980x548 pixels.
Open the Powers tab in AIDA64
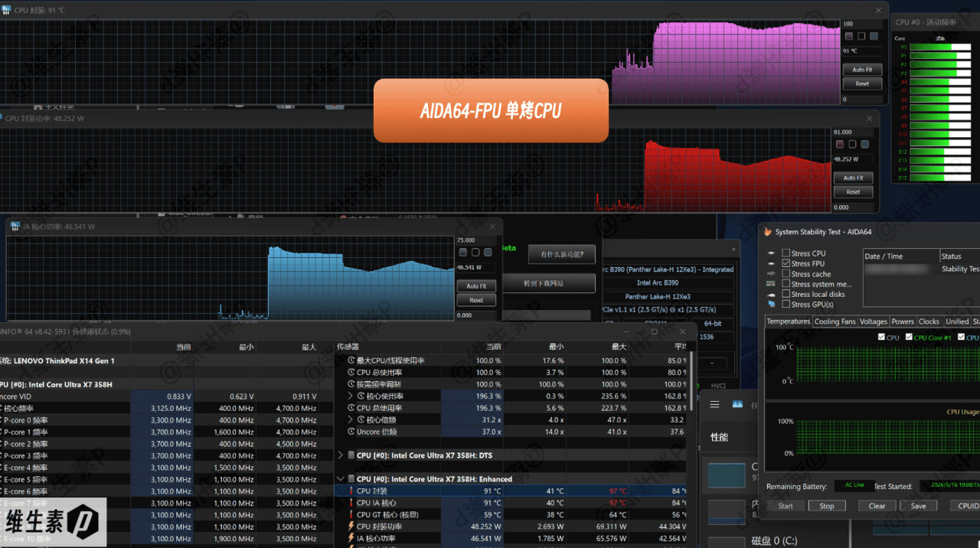(903, 321)
